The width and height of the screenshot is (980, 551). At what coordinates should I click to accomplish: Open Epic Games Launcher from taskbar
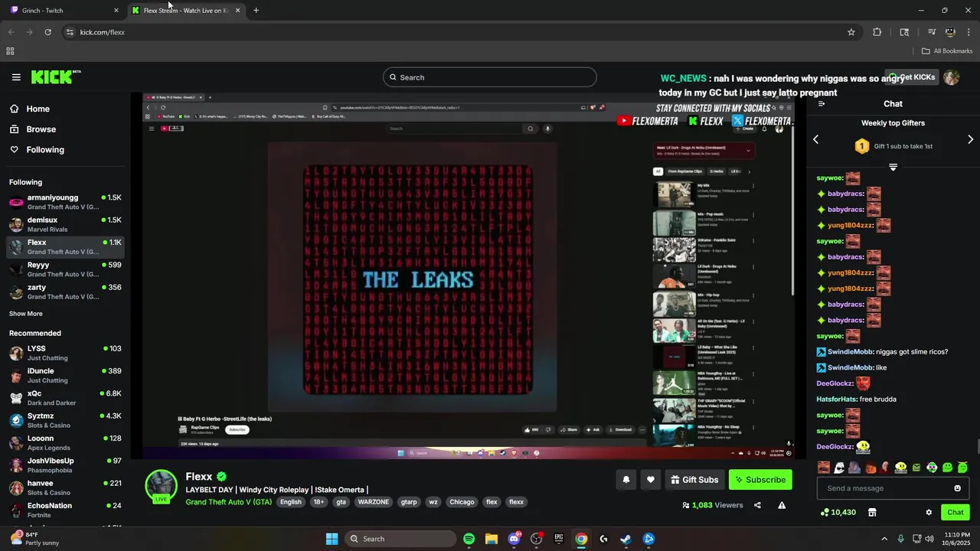559,539
